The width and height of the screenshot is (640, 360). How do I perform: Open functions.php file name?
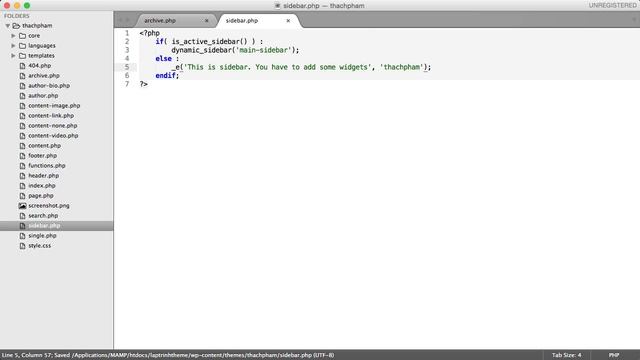[x=47, y=166]
